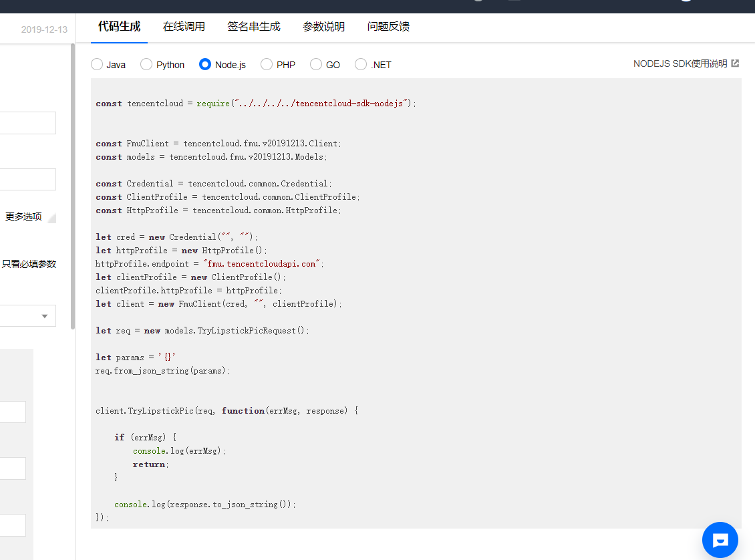Click the 2019-12-13 version date
The image size is (755, 560).
(44, 29)
